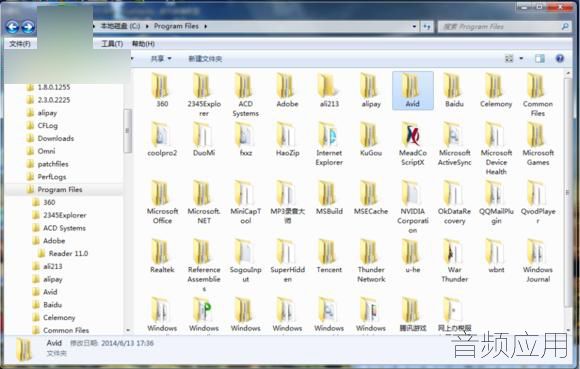Open the 共享 dropdown in the toolbar
580x369 pixels.
(161, 59)
